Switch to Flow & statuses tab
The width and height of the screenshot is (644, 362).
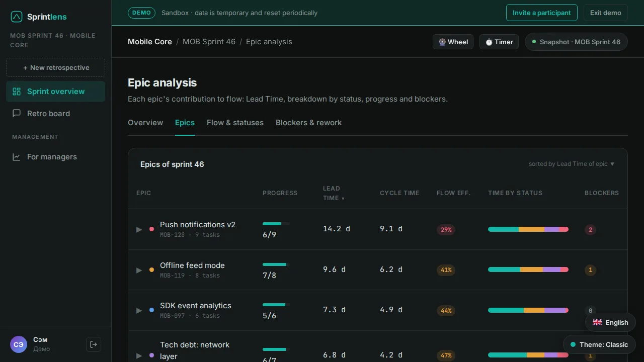tap(235, 123)
